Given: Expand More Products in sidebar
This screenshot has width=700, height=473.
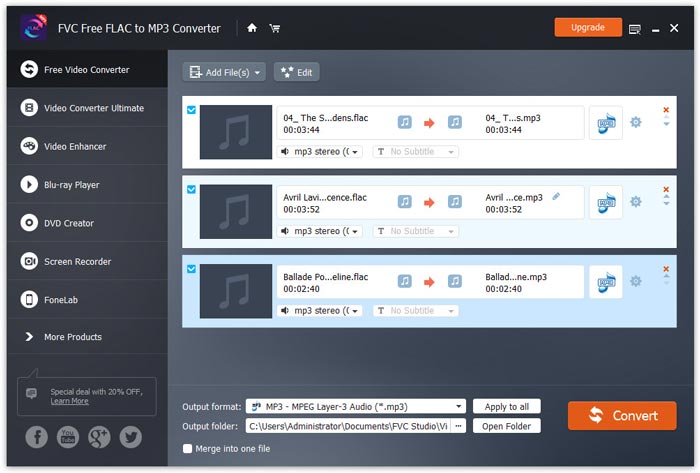Looking at the screenshot, I should point(88,337).
